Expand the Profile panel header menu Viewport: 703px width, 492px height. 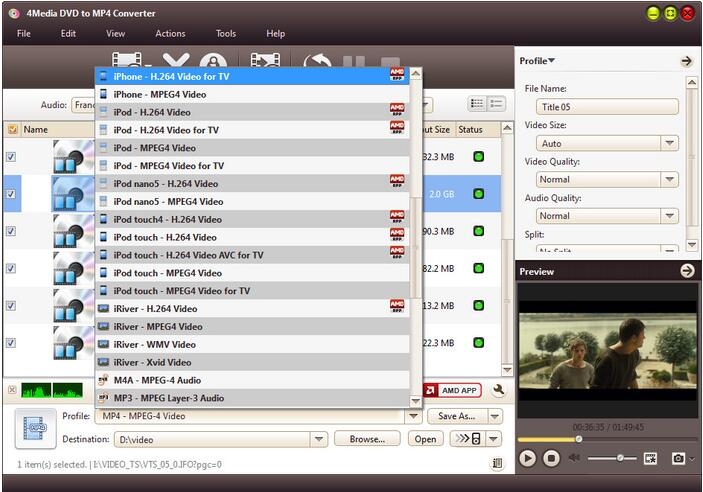point(537,61)
